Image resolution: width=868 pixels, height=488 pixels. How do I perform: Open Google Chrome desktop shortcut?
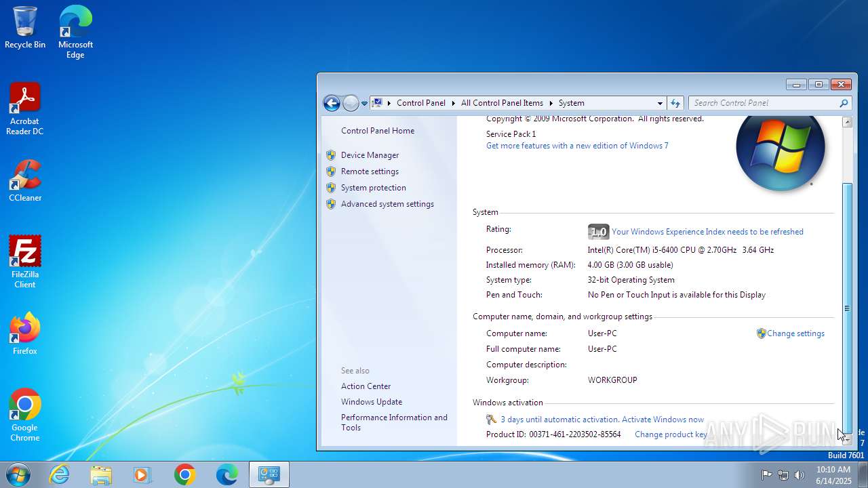point(25,415)
